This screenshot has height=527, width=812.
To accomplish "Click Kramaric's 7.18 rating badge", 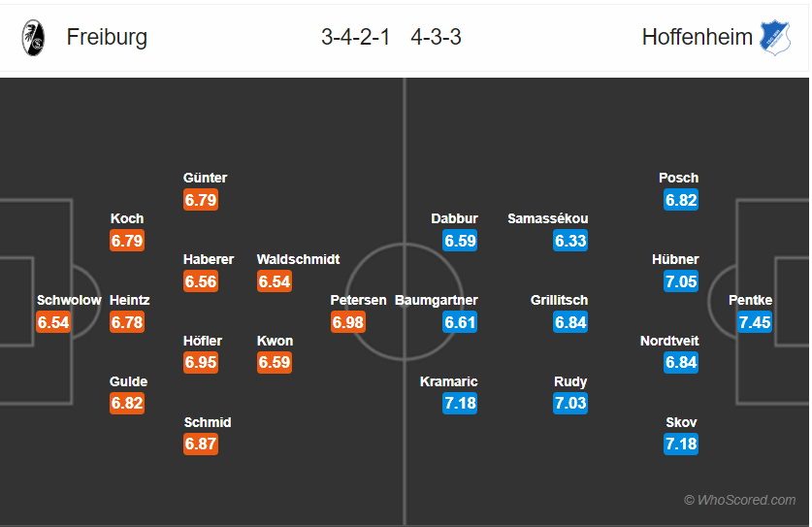I will click(460, 403).
